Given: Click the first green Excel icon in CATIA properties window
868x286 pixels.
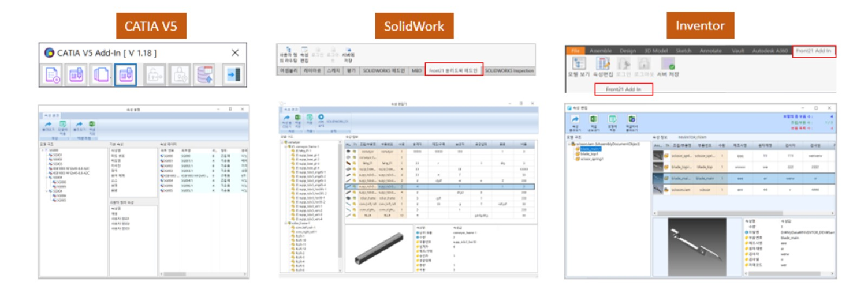Looking at the screenshot, I should [x=62, y=124].
